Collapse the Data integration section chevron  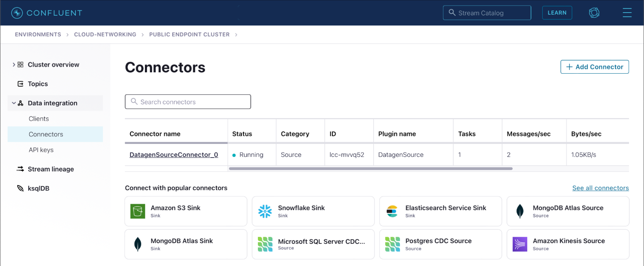[14, 103]
